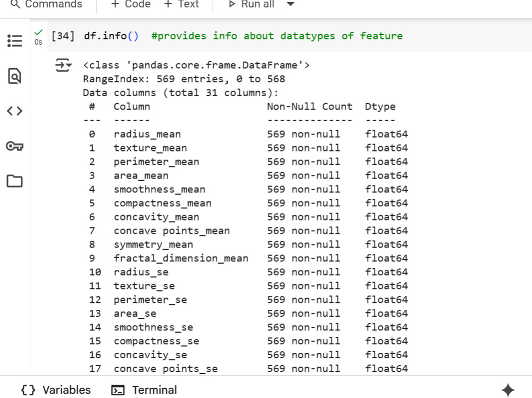This screenshot has height=398, width=532.
Task: Select the 'compactness_se' column name
Action: click(x=156, y=341)
